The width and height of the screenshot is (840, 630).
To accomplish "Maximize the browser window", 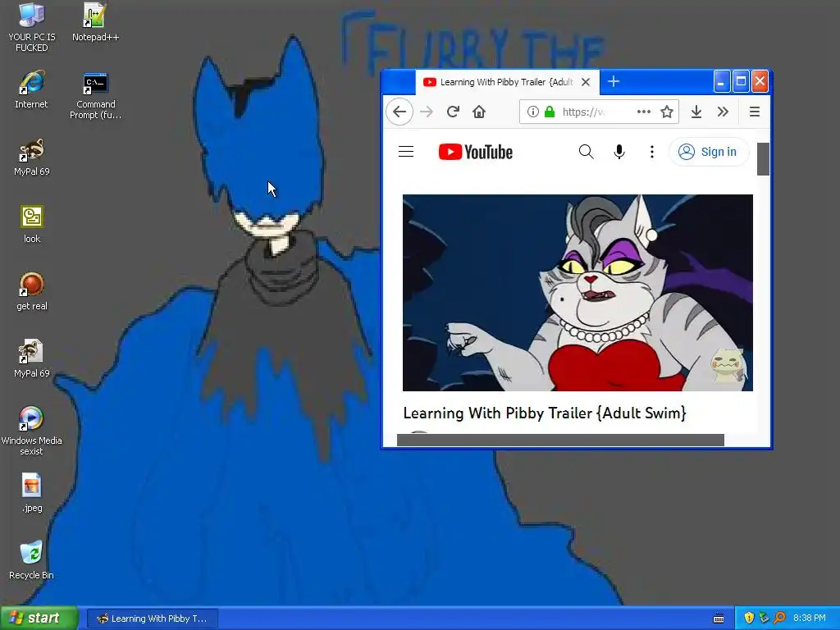I will click(x=741, y=82).
